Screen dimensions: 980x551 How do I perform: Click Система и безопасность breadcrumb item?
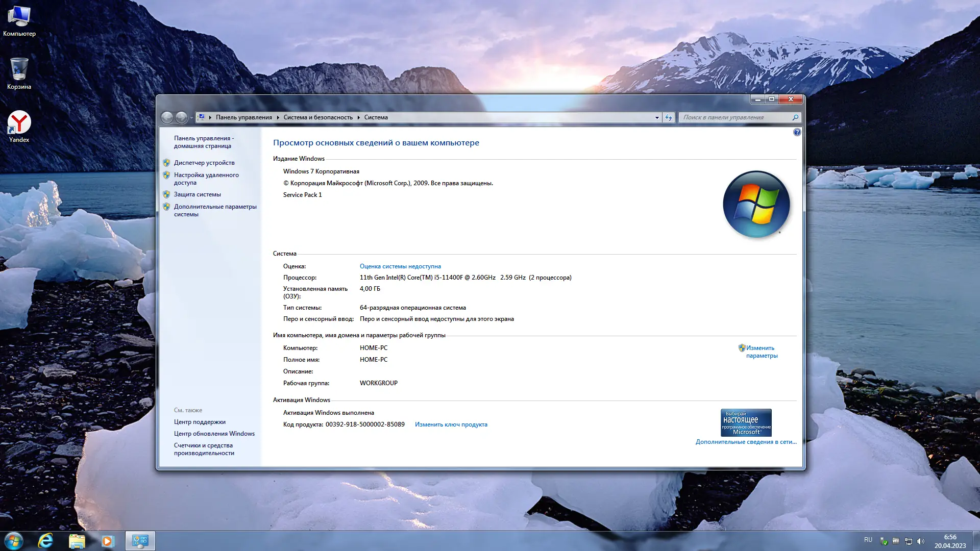pos(318,117)
